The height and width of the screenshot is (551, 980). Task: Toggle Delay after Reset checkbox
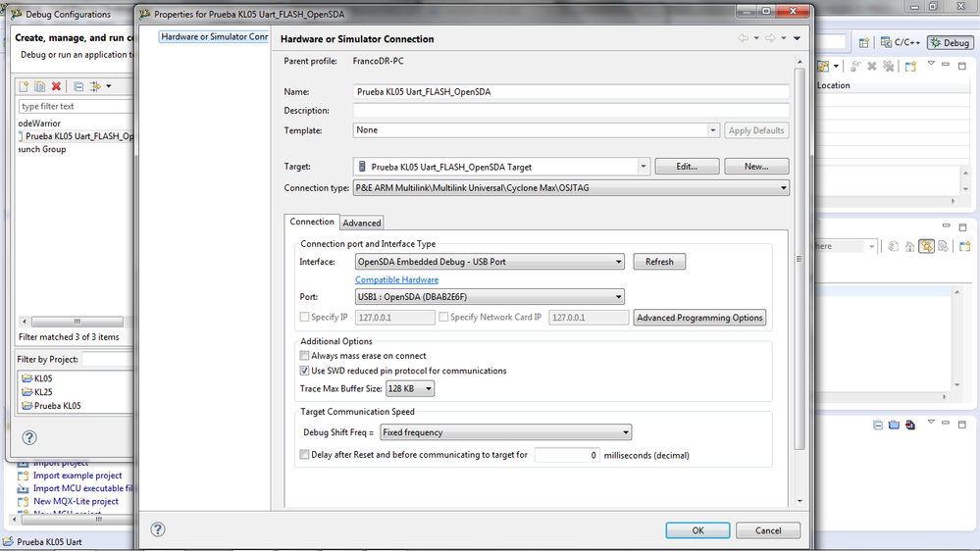point(304,455)
